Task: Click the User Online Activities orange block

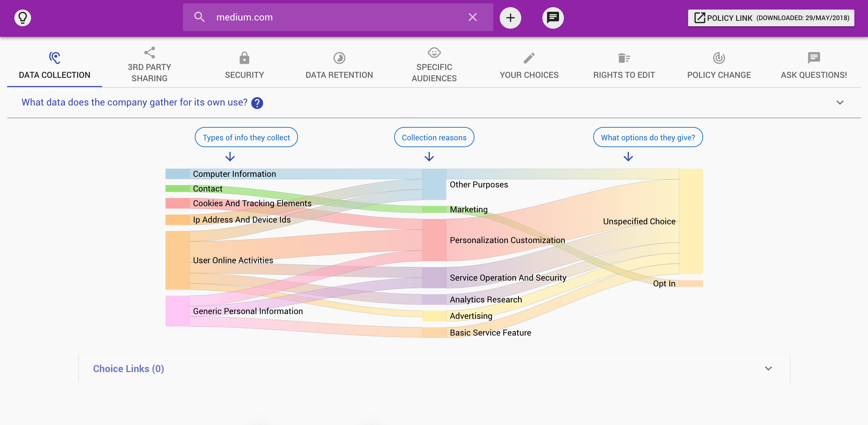Action: coord(177,260)
